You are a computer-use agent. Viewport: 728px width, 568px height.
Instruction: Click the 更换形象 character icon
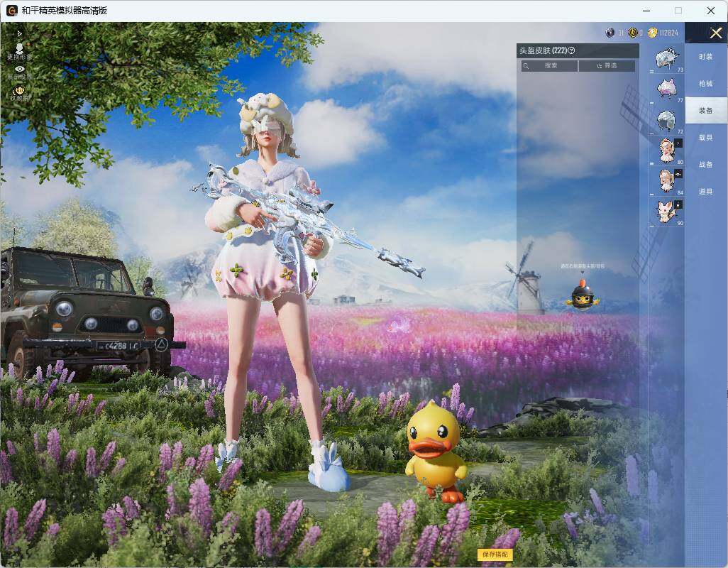pyautogui.click(x=19, y=50)
